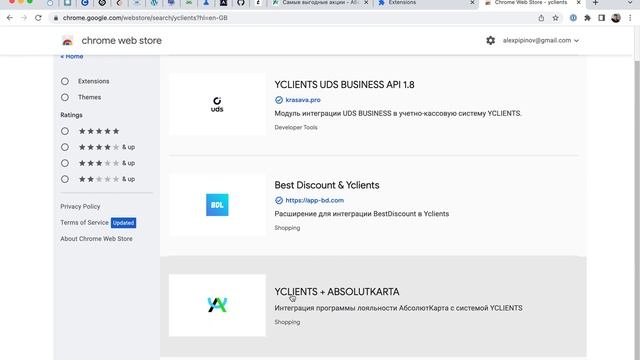This screenshot has width=640, height=360.
Task: Select the Themes radio filter
Action: point(65,97)
